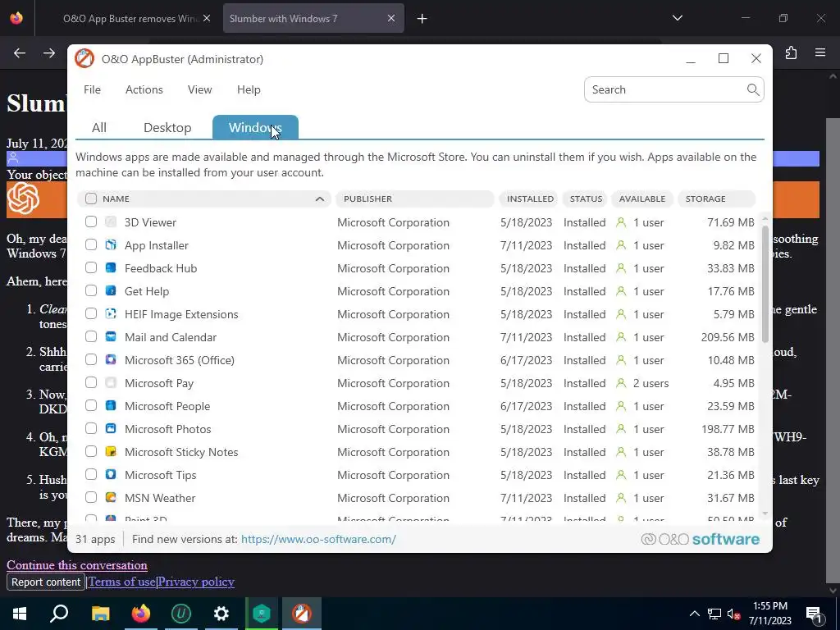The height and width of the screenshot is (630, 840).
Task: Click the Report content button
Action: click(x=46, y=582)
